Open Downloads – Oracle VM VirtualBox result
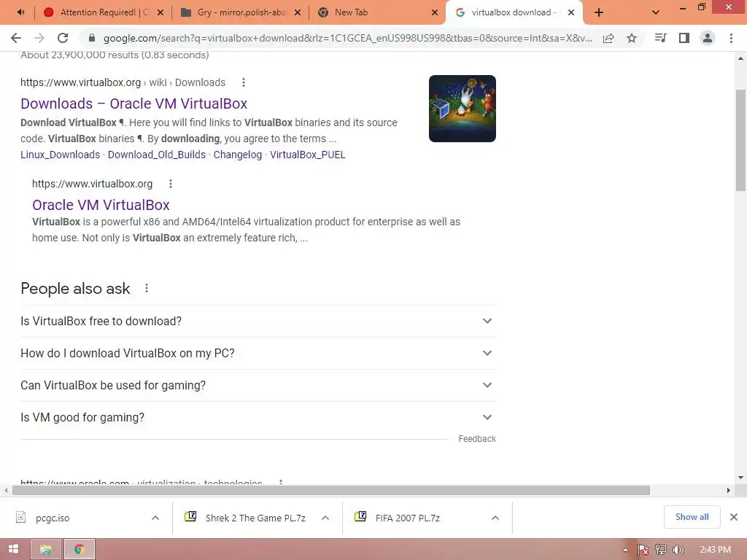Screen dimensions: 747x560 pyautogui.click(x=134, y=104)
